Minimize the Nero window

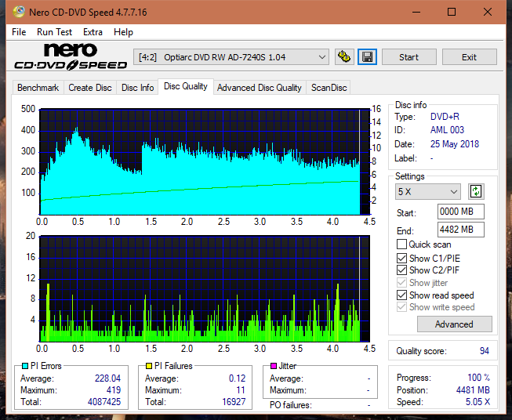tap(416, 12)
